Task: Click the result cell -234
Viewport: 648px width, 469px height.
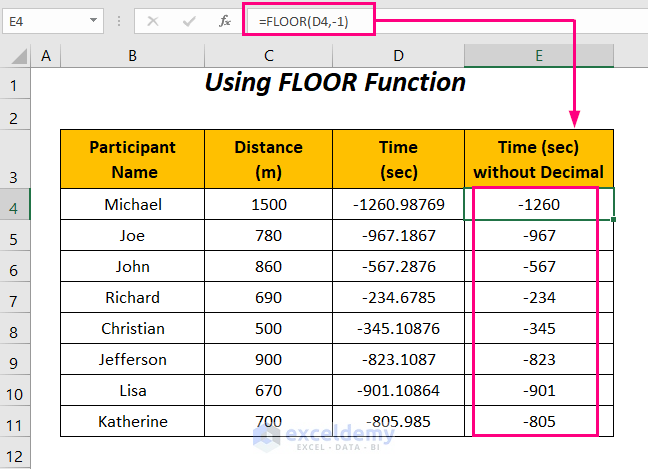Action: [x=539, y=298]
